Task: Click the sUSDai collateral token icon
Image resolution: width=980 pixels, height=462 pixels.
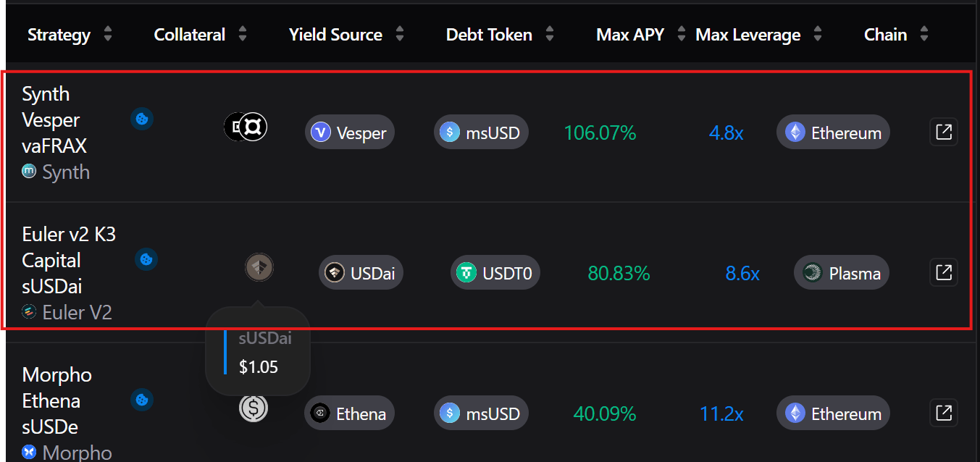Action: [259, 268]
